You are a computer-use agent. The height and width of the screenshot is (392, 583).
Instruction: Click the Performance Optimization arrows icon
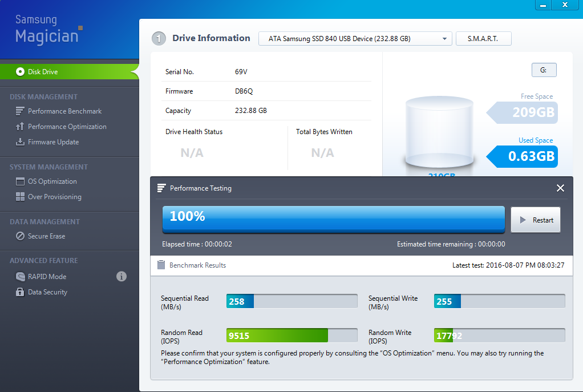20,127
